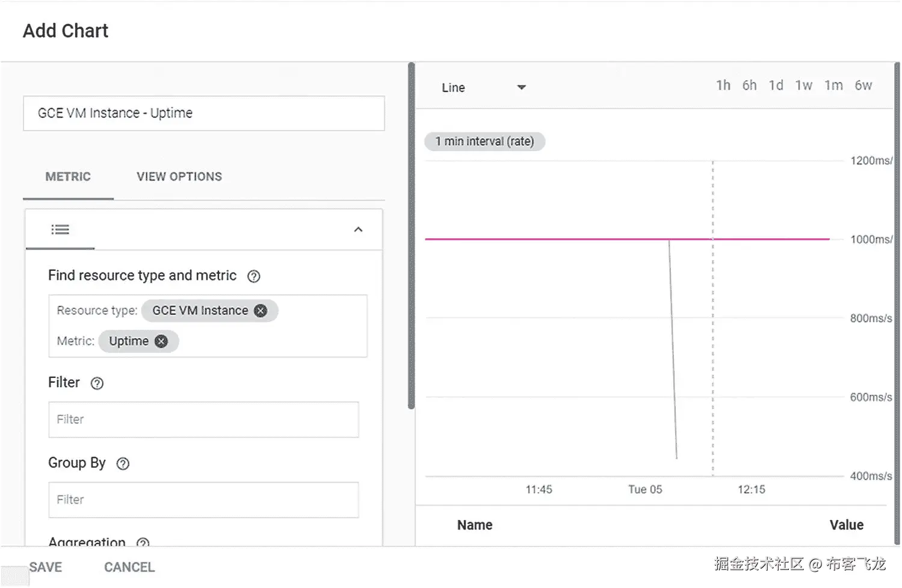This screenshot has width=902, height=588.
Task: Save the chart
Action: point(46,567)
